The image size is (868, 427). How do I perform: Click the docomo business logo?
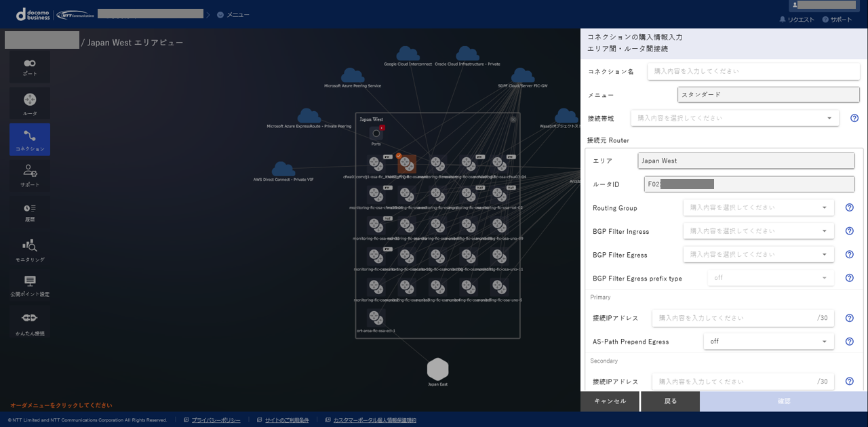point(32,14)
